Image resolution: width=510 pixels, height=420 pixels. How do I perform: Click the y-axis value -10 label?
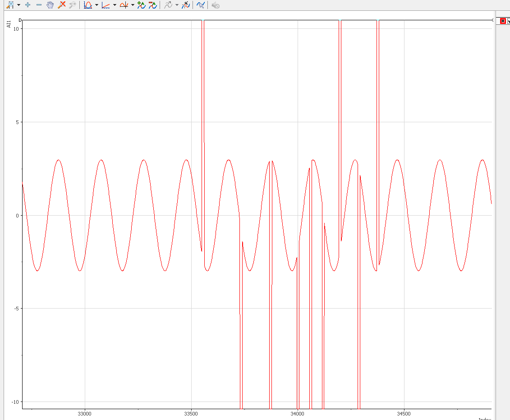point(15,402)
